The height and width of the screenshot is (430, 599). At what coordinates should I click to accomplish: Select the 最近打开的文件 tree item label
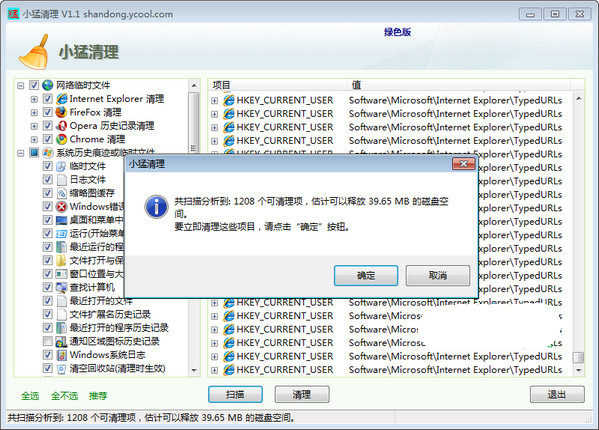(x=101, y=301)
